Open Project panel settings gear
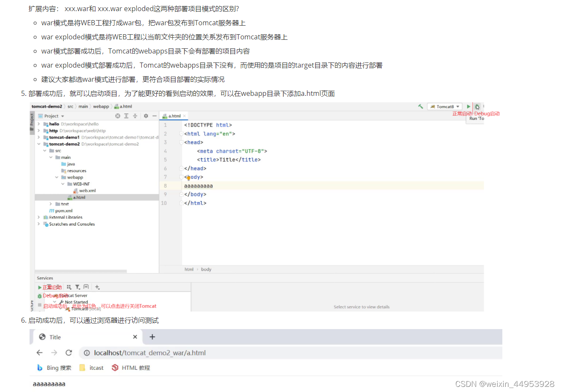561x392 pixels. (x=146, y=116)
